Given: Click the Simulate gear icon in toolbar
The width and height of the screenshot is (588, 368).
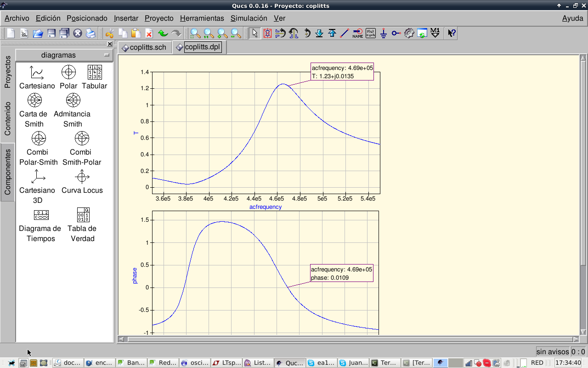Looking at the screenshot, I should (x=409, y=33).
